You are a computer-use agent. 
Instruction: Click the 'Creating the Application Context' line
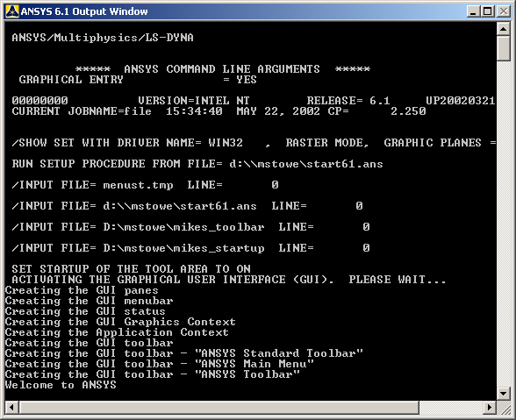coord(117,332)
